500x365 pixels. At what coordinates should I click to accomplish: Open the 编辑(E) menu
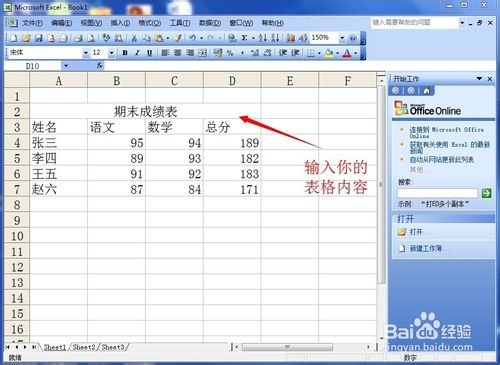pos(62,23)
